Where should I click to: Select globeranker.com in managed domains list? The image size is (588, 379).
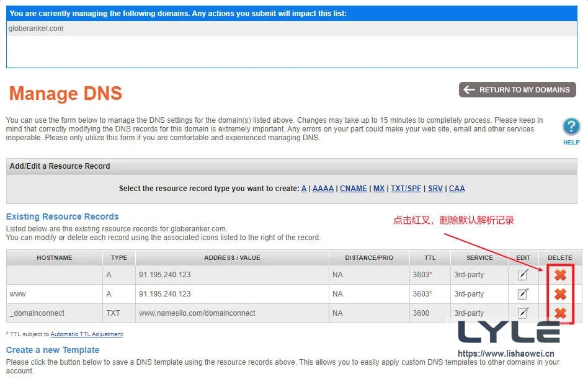coord(36,29)
